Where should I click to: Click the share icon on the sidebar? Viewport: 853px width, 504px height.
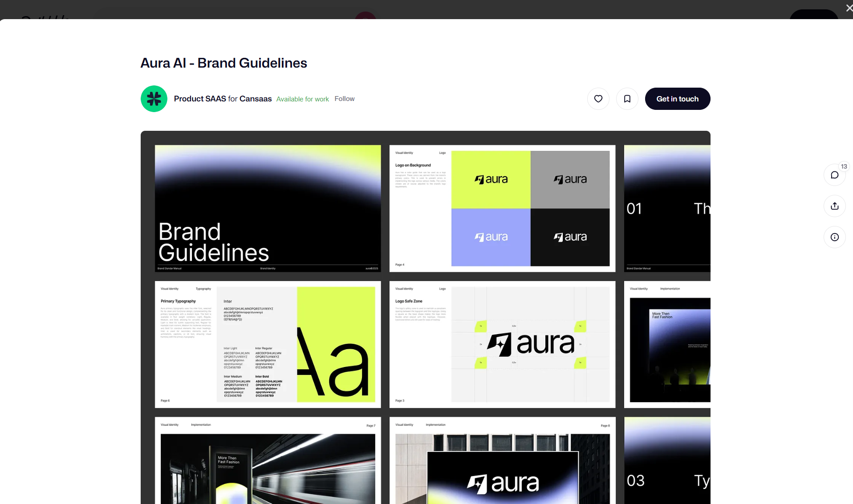point(834,206)
